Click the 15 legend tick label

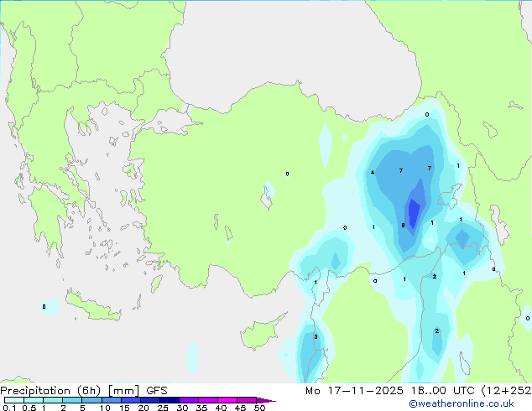(124, 408)
